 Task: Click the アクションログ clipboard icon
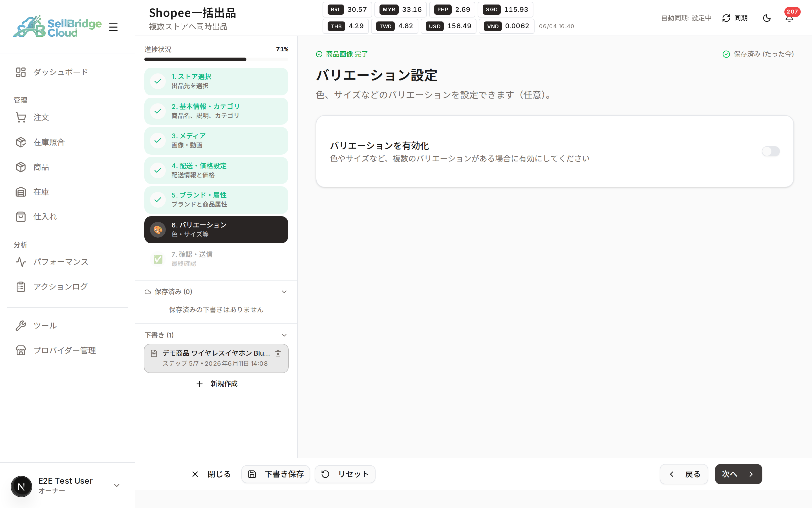21,286
